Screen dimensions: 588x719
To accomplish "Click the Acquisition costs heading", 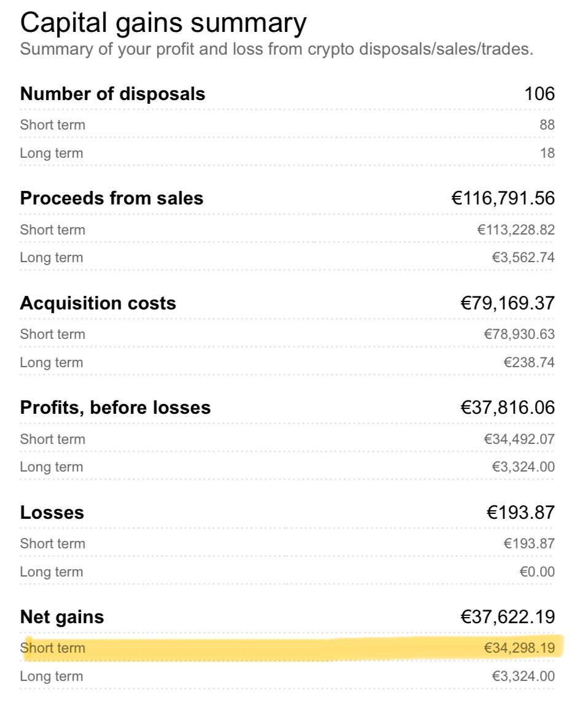I will tap(98, 303).
